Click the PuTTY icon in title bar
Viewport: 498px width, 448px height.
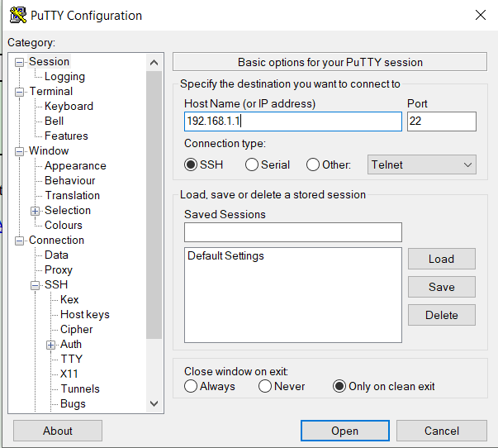[x=18, y=15]
